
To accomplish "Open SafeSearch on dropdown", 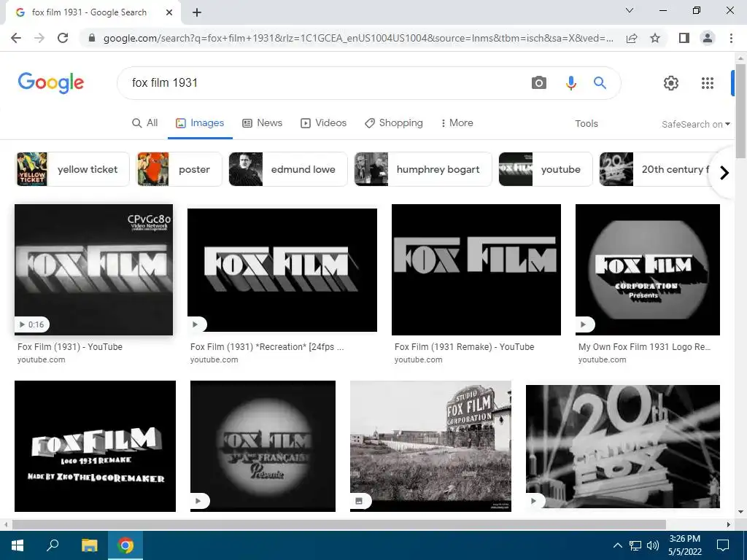I will click(x=695, y=124).
